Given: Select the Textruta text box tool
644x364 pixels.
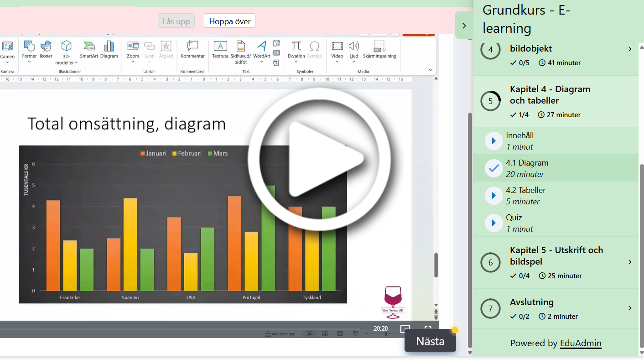Looking at the screenshot, I should pyautogui.click(x=220, y=49).
